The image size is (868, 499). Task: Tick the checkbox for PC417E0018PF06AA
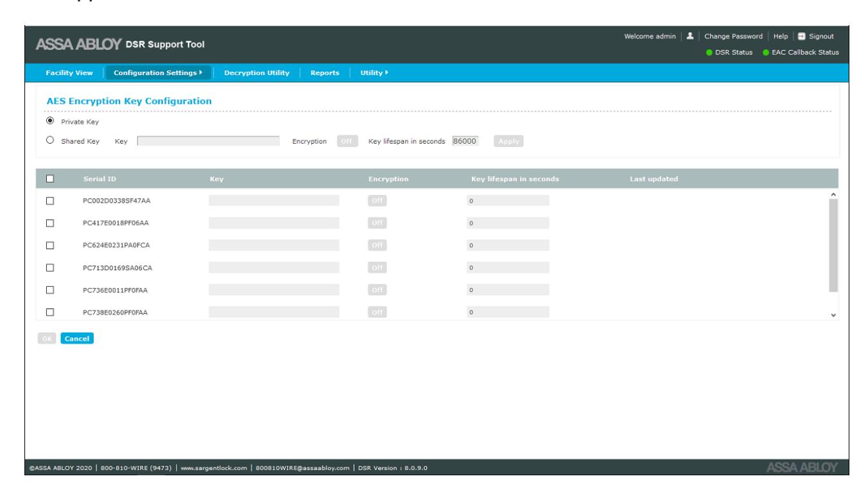click(x=50, y=223)
